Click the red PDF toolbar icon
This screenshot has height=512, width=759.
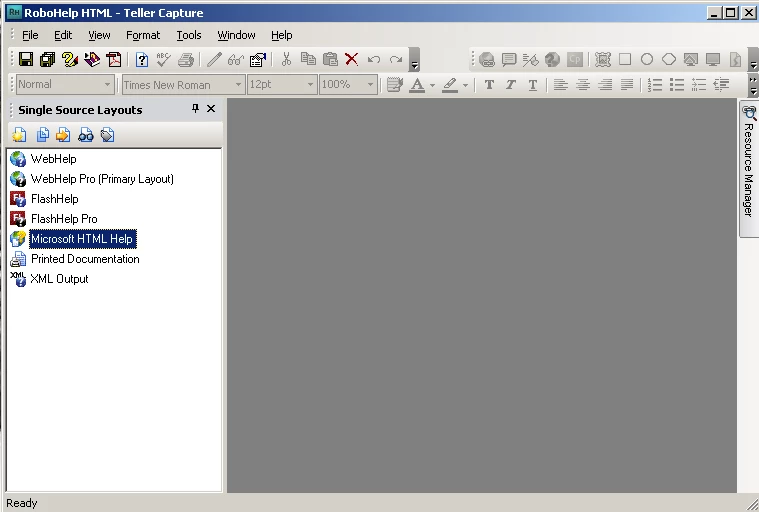point(114,60)
